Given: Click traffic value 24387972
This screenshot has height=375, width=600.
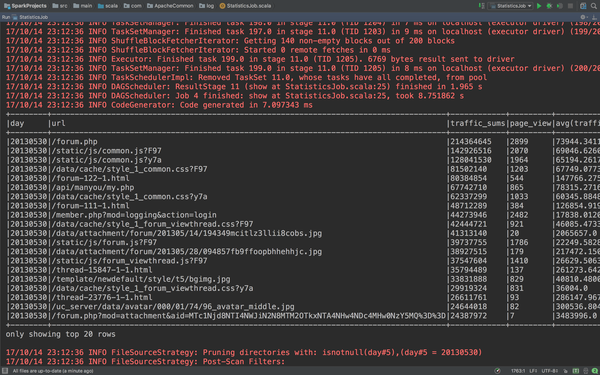Looking at the screenshot, I should 468,316.
